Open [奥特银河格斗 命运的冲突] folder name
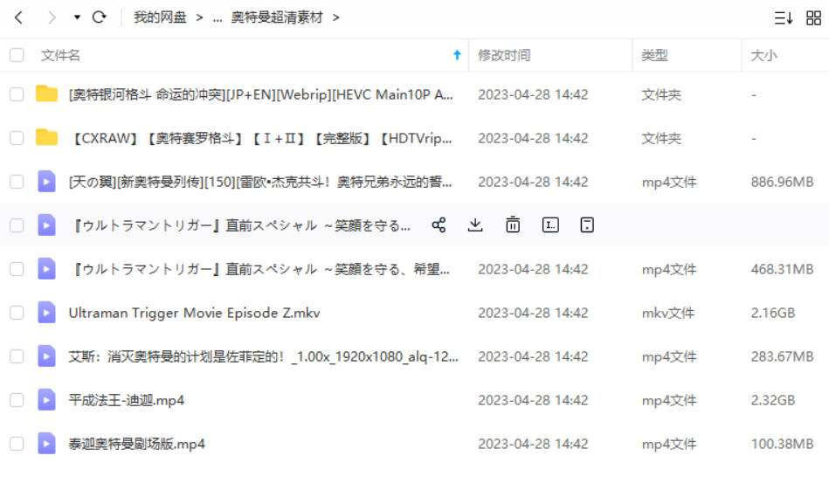This screenshot has height=504, width=829. [260, 94]
